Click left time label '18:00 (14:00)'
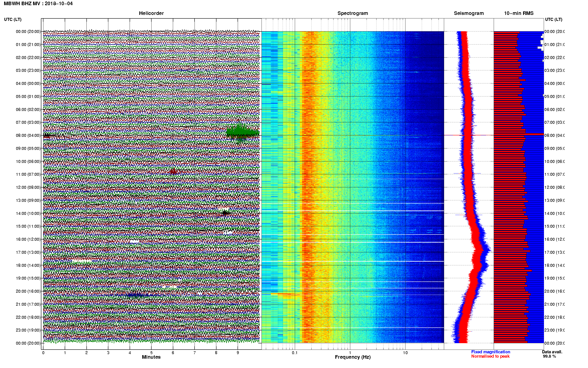Viewport: 588px width, 368px height. point(28,265)
